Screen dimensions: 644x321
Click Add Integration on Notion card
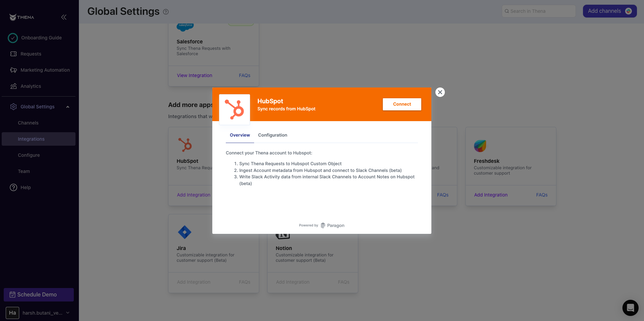point(293,282)
